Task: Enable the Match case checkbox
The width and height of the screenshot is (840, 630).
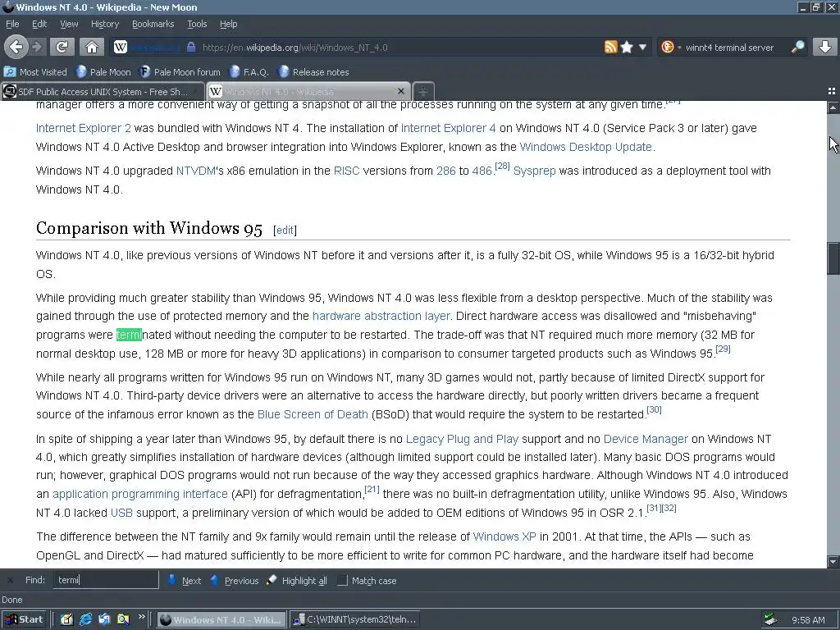Action: 342,581
